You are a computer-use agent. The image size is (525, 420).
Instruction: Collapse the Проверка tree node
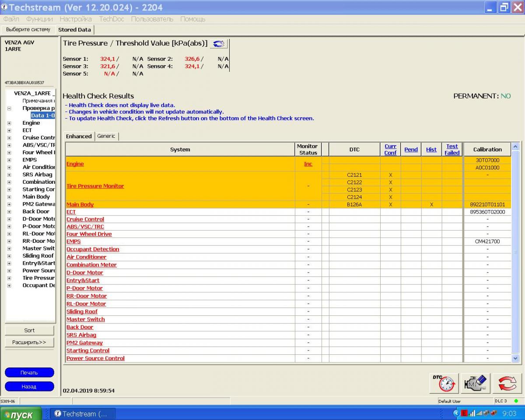(x=9, y=108)
